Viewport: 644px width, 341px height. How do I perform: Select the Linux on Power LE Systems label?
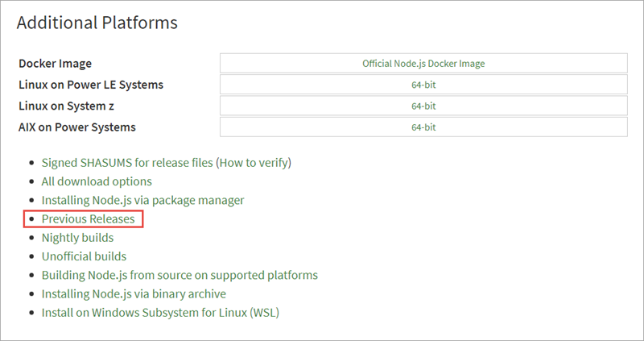[x=91, y=85]
